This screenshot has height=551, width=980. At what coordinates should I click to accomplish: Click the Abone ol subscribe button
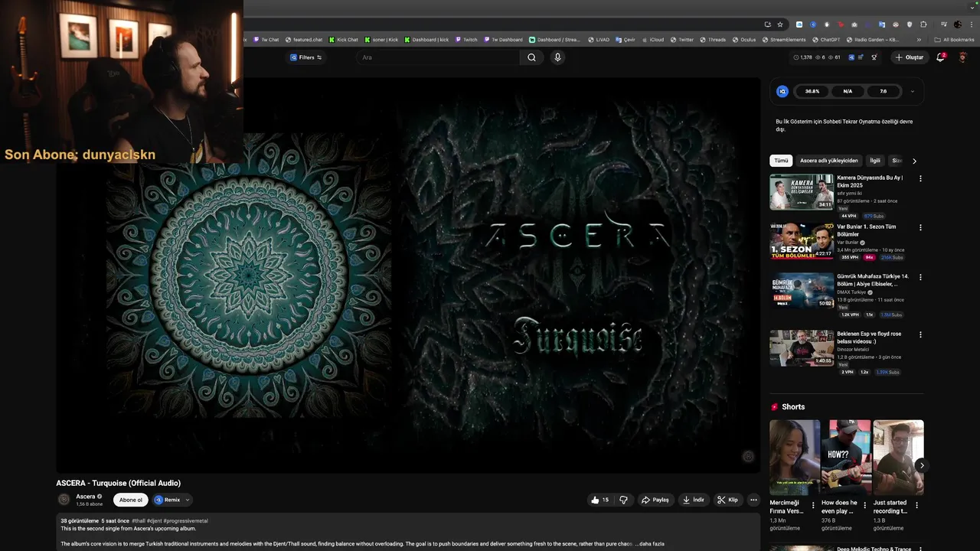tap(131, 500)
